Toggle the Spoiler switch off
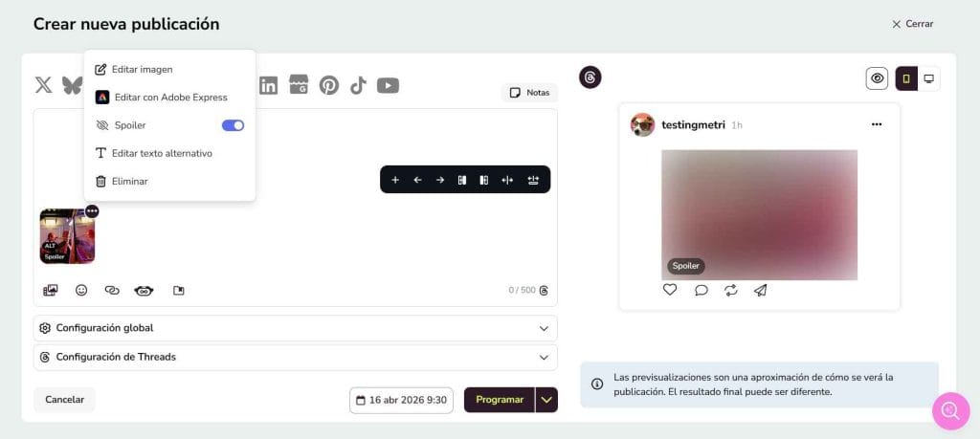This screenshot has height=439, width=980. click(x=233, y=125)
